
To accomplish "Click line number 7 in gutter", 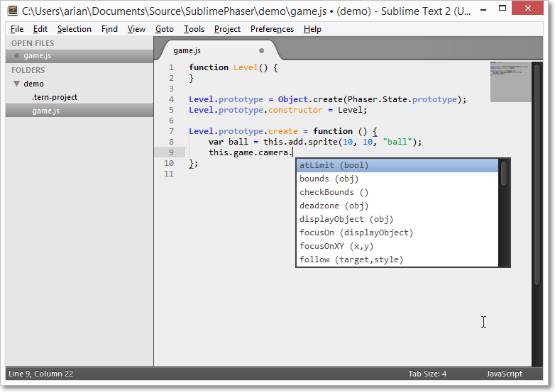I will coord(171,131).
